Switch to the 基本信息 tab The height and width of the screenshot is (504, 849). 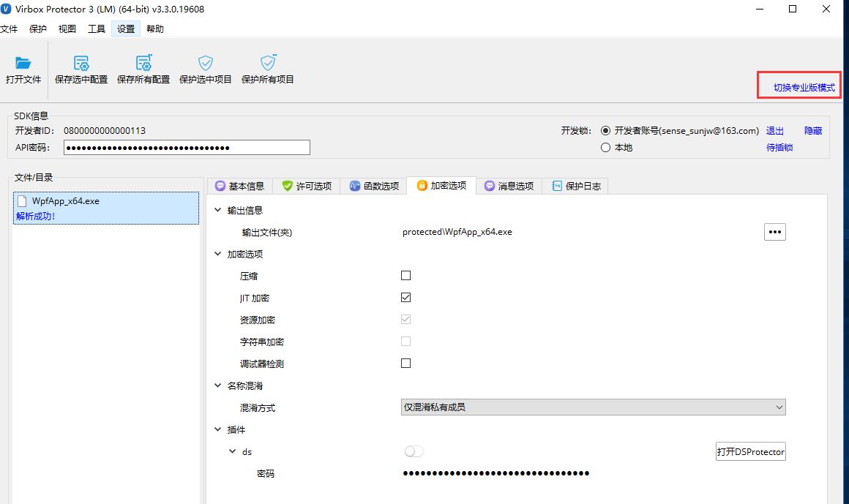[240, 187]
